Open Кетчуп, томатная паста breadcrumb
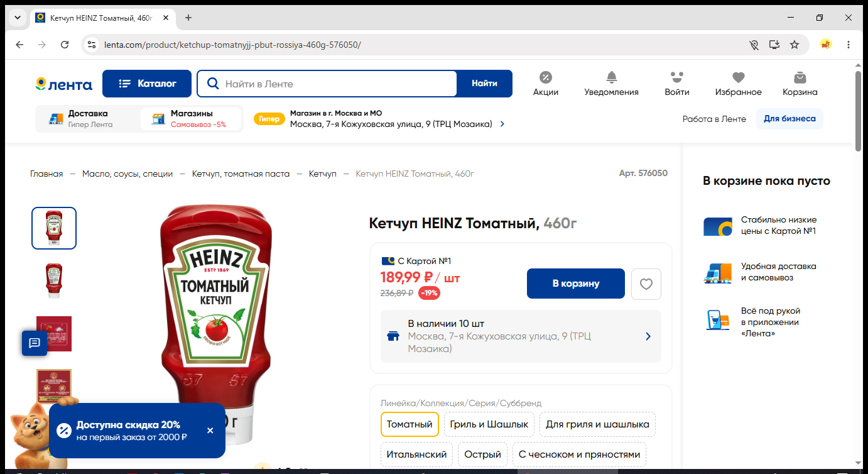This screenshot has height=474, width=868. pyautogui.click(x=241, y=174)
